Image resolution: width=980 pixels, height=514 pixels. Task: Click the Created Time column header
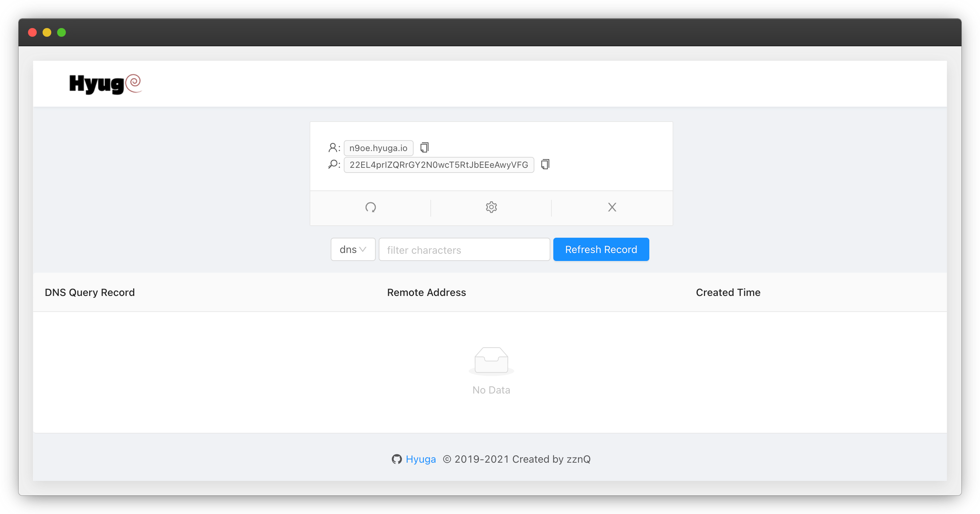click(x=728, y=292)
